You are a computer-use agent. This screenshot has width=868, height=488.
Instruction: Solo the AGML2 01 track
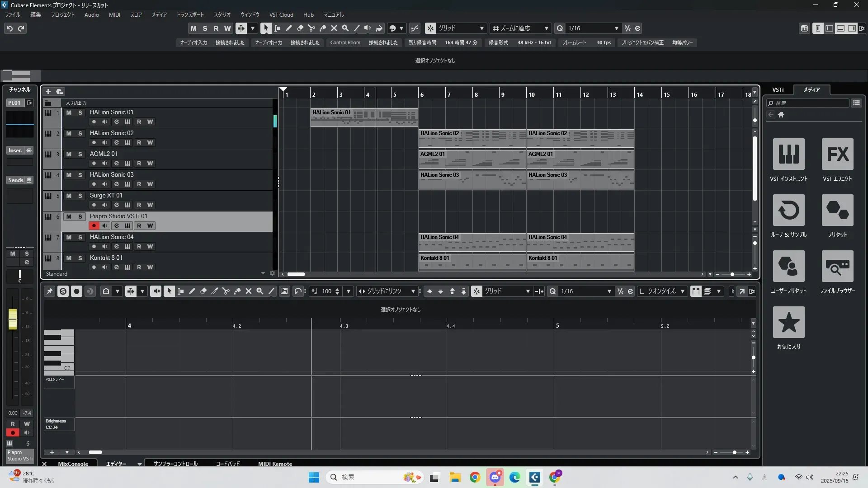[x=80, y=154]
